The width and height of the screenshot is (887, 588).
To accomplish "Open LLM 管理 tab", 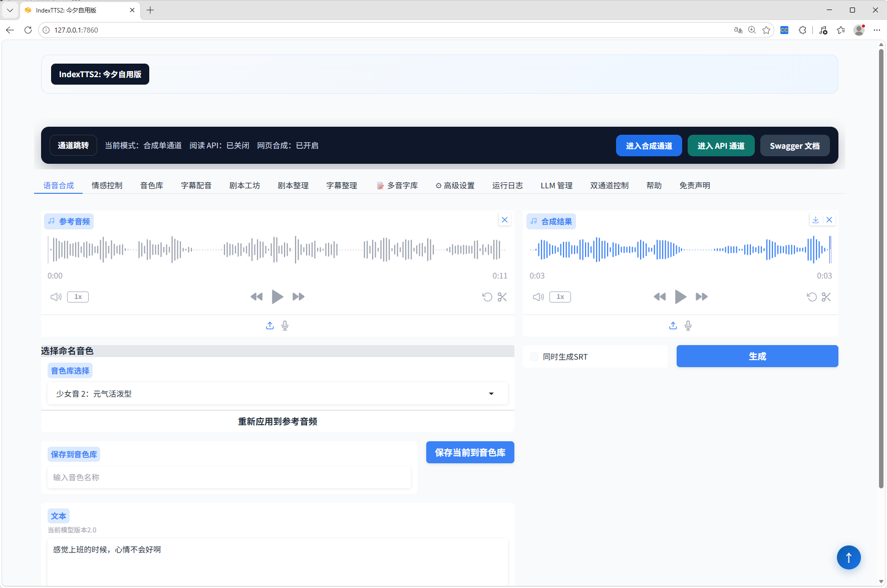I will (x=556, y=185).
